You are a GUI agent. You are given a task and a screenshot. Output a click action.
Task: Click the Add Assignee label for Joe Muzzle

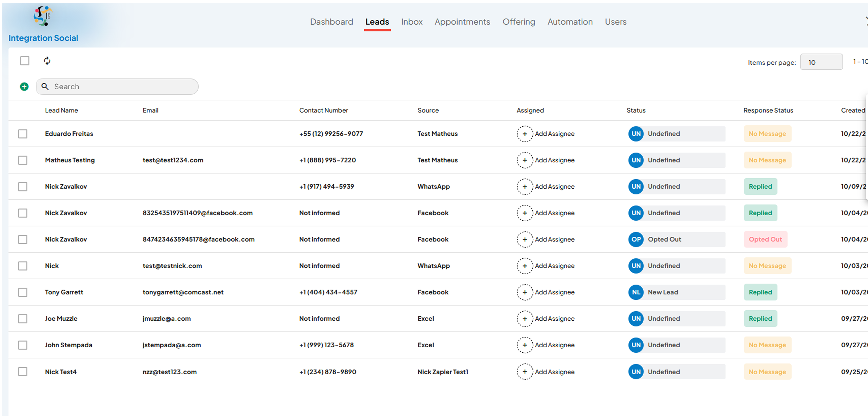[x=555, y=319]
